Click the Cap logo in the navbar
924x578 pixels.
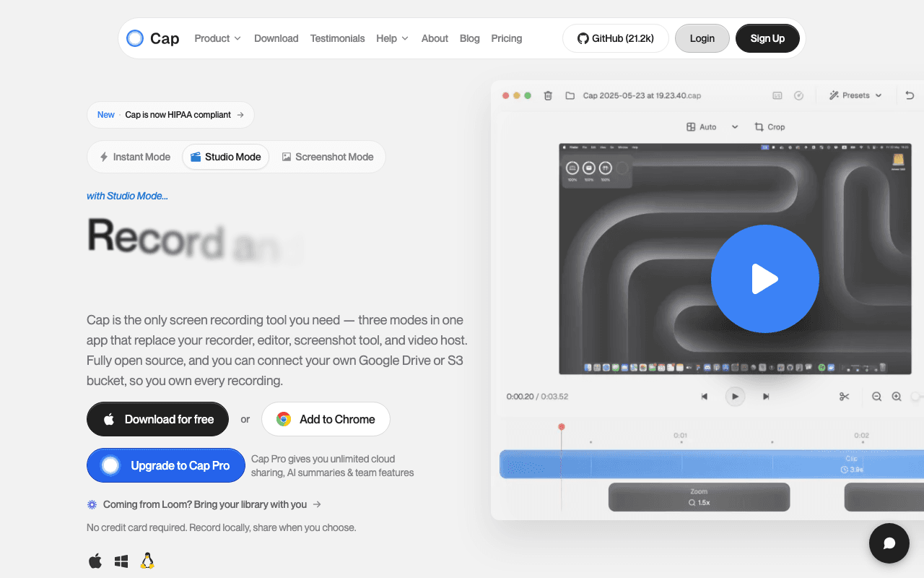tap(152, 38)
